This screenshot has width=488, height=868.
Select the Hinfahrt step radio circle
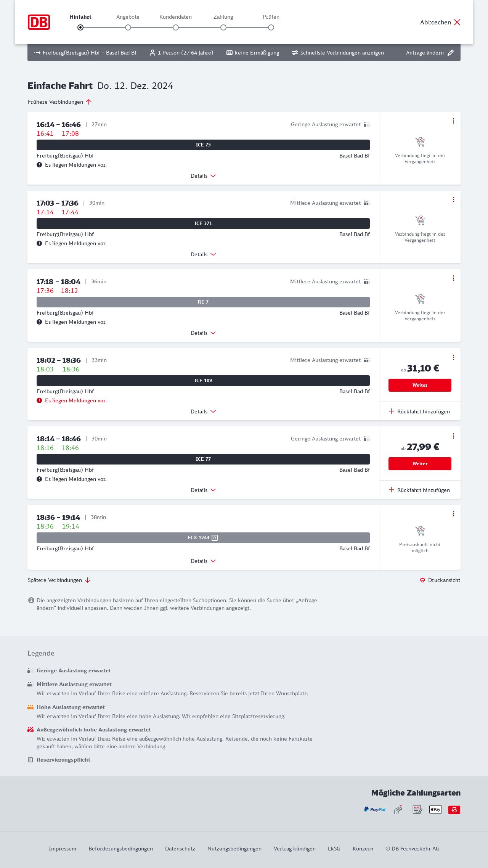tap(80, 27)
